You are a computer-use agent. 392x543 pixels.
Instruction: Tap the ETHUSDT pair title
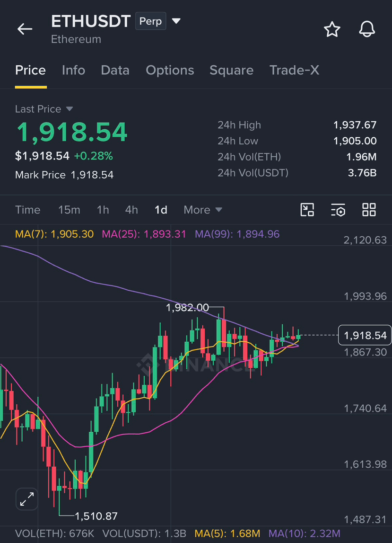coord(91,21)
